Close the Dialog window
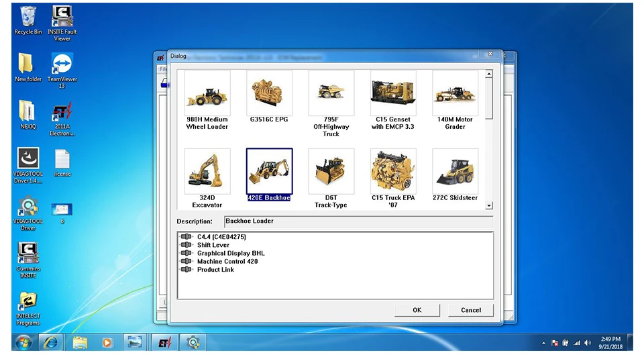The height and width of the screenshot is (355, 644). 490,54
